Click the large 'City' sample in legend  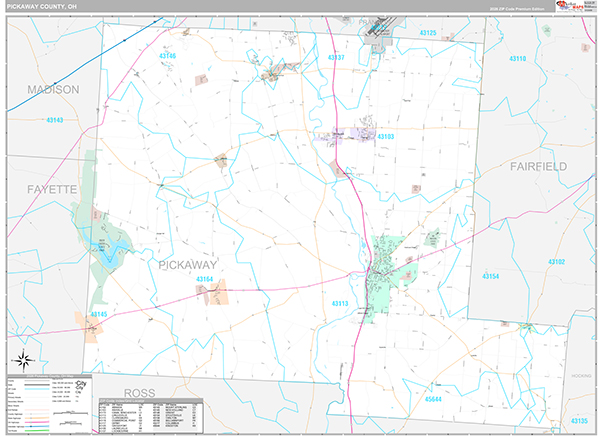point(81,384)
